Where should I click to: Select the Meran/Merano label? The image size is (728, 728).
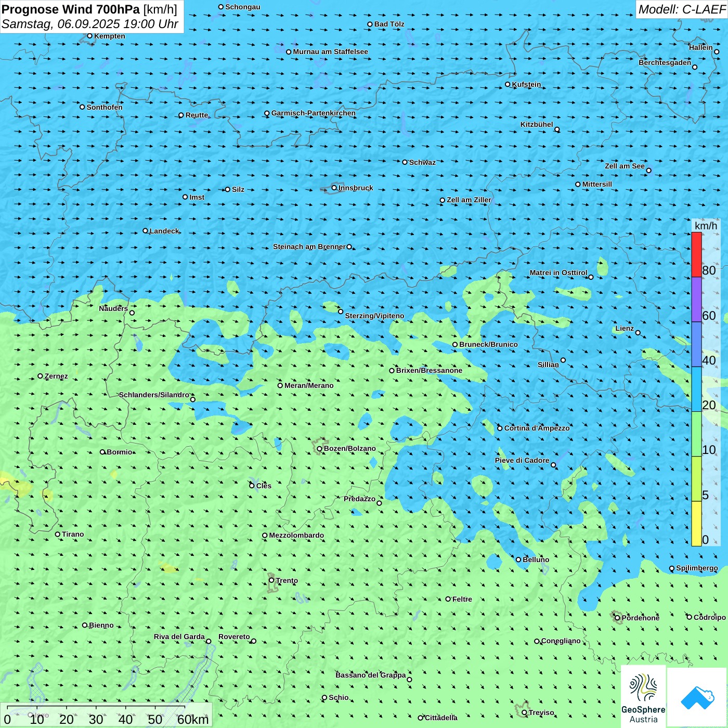309,385
